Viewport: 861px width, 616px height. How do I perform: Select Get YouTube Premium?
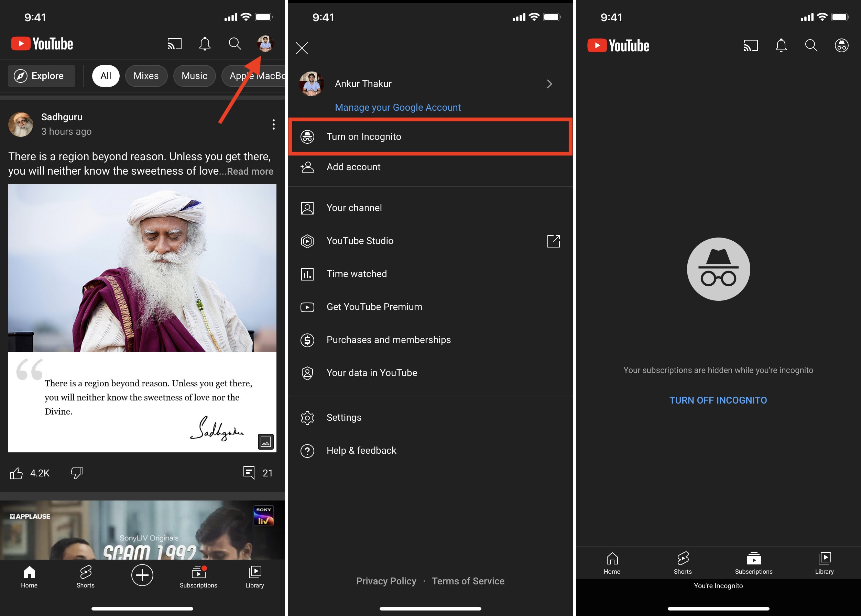coord(430,307)
